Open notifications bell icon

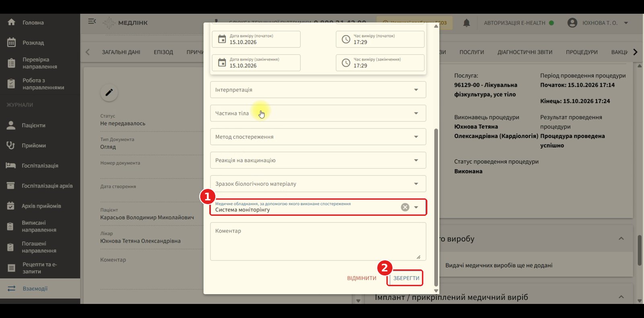pyautogui.click(x=466, y=23)
